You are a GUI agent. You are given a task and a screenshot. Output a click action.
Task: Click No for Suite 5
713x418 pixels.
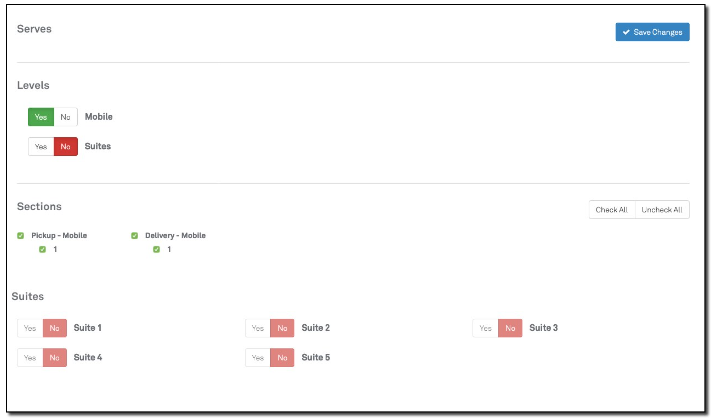tap(282, 357)
